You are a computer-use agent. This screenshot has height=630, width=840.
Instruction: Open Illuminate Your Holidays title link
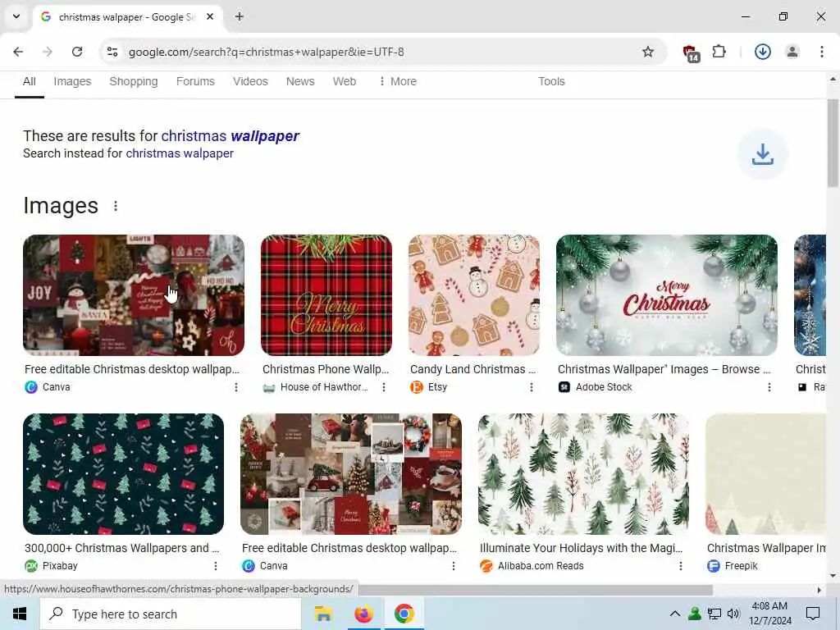pos(582,548)
